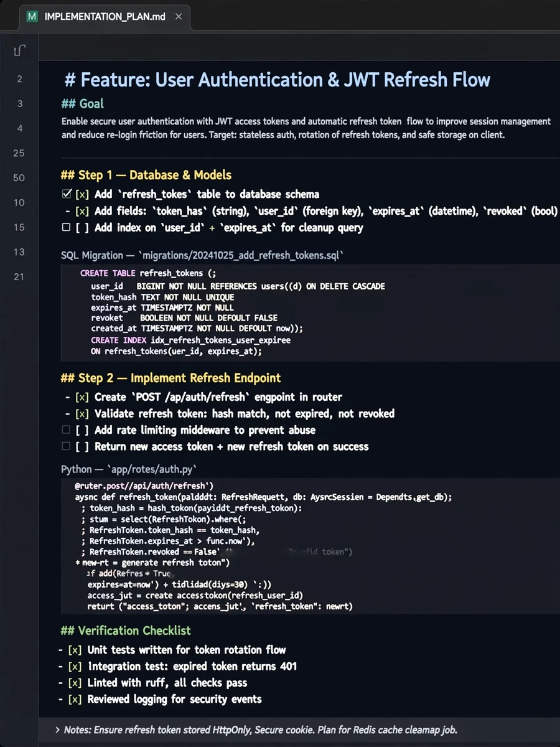Toggle checkbox for Add rate limiting middleware
This screenshot has width=560, height=747.
tap(66, 430)
